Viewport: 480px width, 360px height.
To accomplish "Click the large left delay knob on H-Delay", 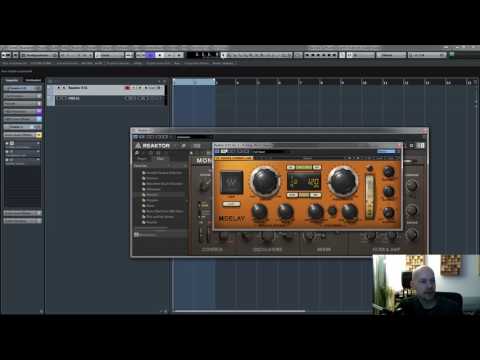I will [x=265, y=182].
